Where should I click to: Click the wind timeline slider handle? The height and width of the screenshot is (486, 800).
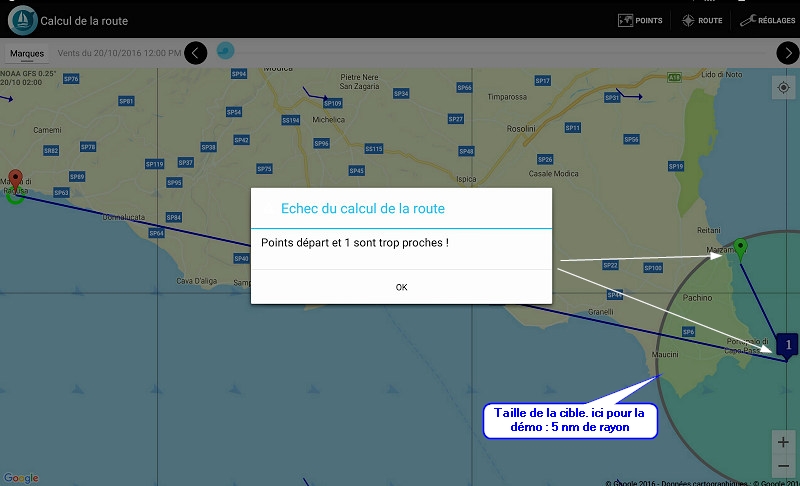(x=225, y=50)
